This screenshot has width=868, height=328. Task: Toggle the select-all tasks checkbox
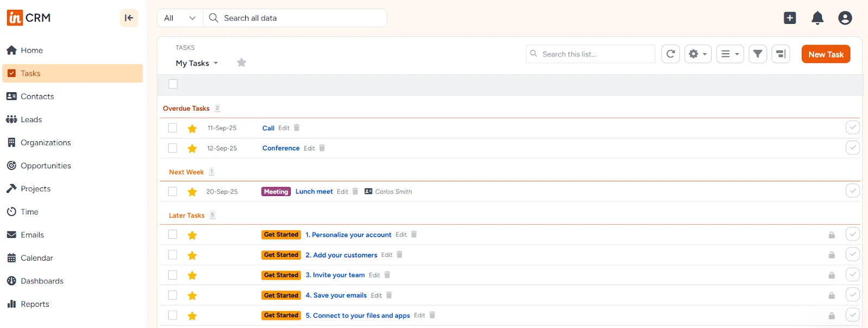pos(173,84)
